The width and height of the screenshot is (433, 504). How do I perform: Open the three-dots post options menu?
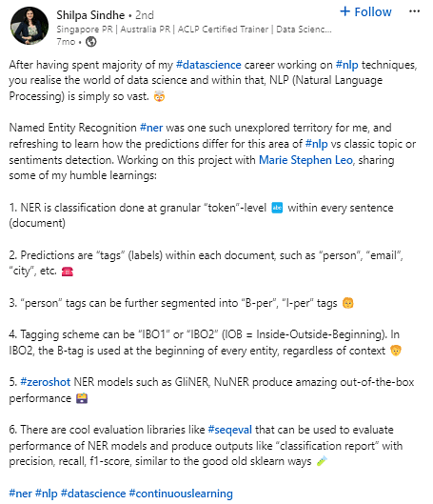[414, 11]
